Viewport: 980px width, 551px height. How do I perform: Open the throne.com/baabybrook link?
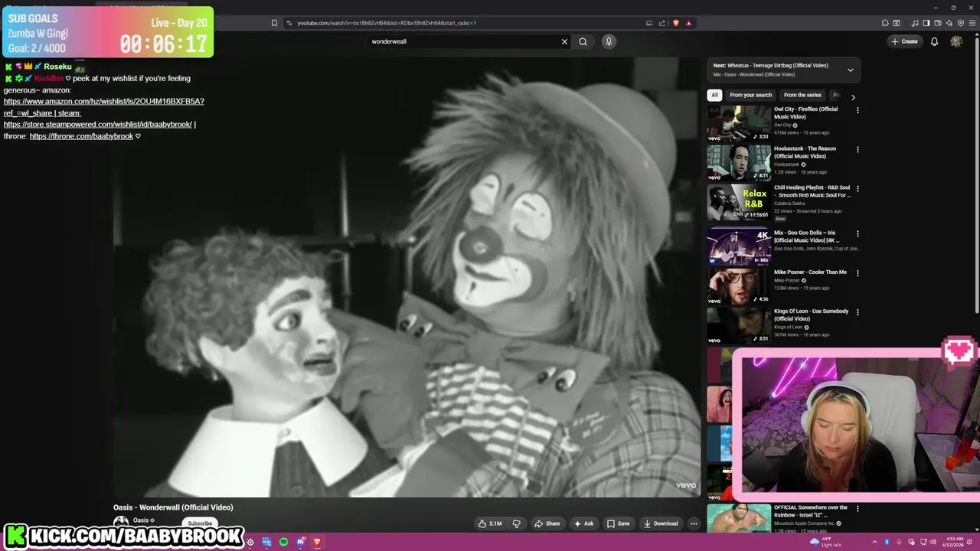coord(81,136)
